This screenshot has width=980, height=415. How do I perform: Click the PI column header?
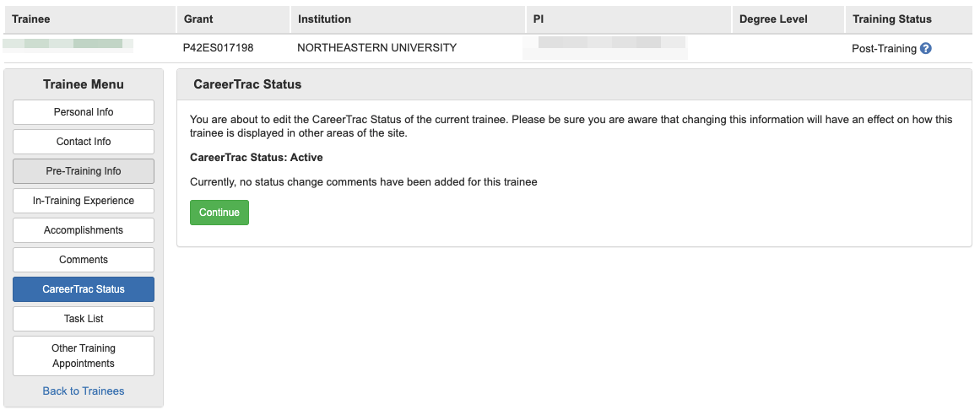(539, 19)
